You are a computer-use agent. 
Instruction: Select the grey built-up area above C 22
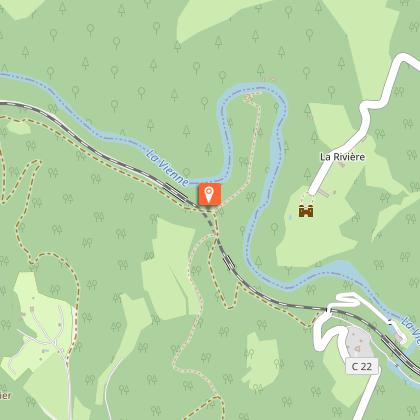359,342
